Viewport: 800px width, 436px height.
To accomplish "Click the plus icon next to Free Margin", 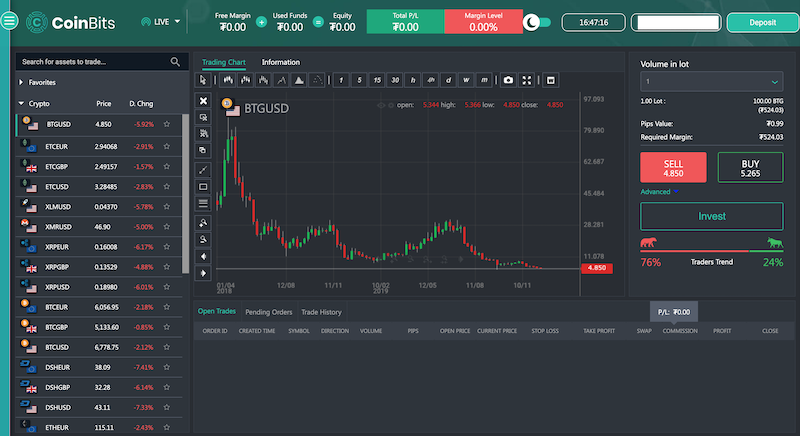I will pos(261,22).
